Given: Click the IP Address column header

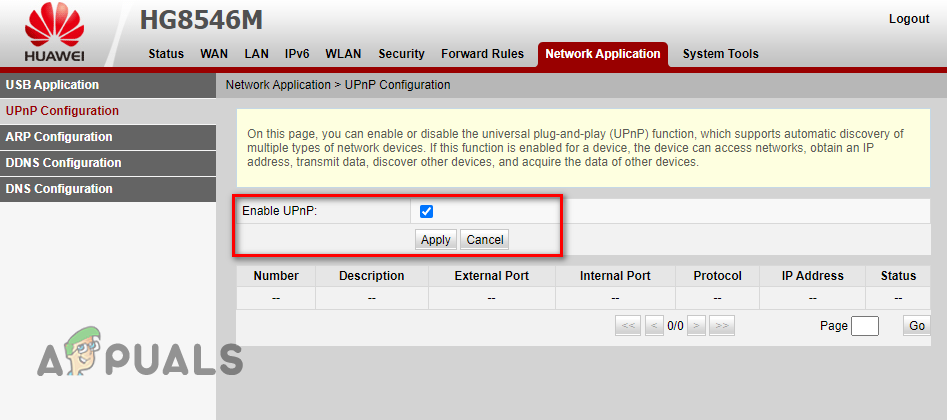Looking at the screenshot, I should coord(812,276).
